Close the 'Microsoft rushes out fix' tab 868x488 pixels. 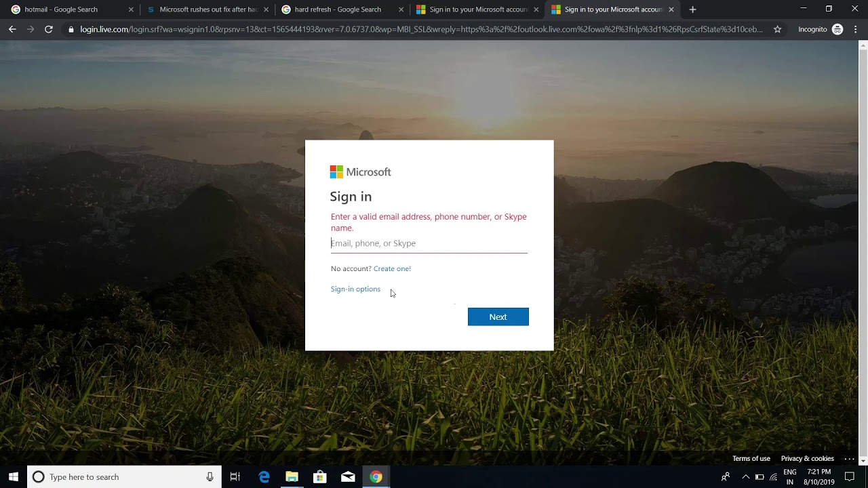[x=266, y=9]
